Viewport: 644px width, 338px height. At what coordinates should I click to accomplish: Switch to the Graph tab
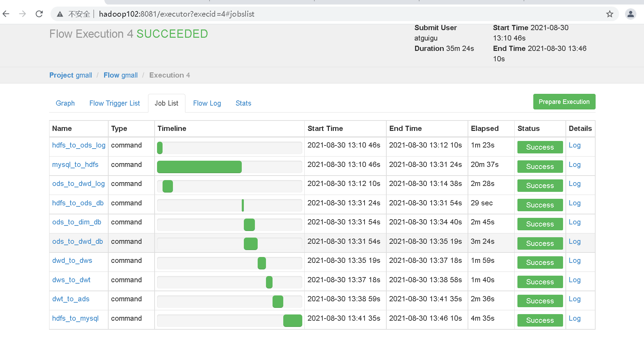click(x=65, y=103)
